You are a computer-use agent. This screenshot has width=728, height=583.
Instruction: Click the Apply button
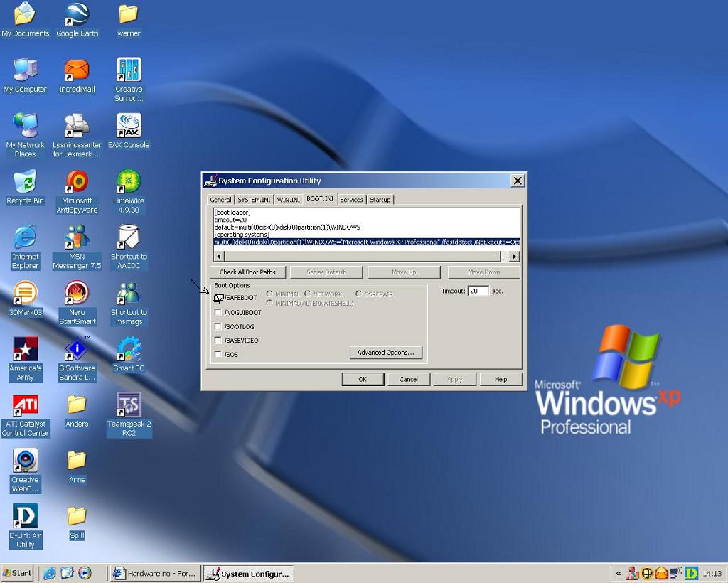tap(455, 379)
